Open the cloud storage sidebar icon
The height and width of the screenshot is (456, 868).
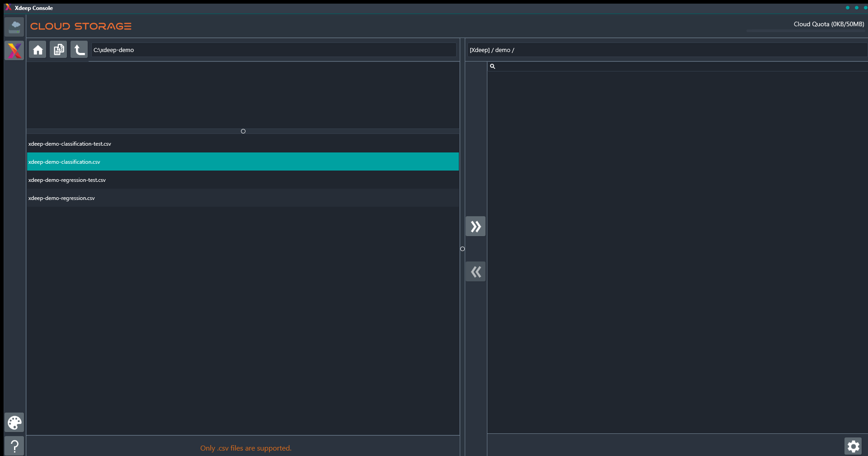pos(14,27)
